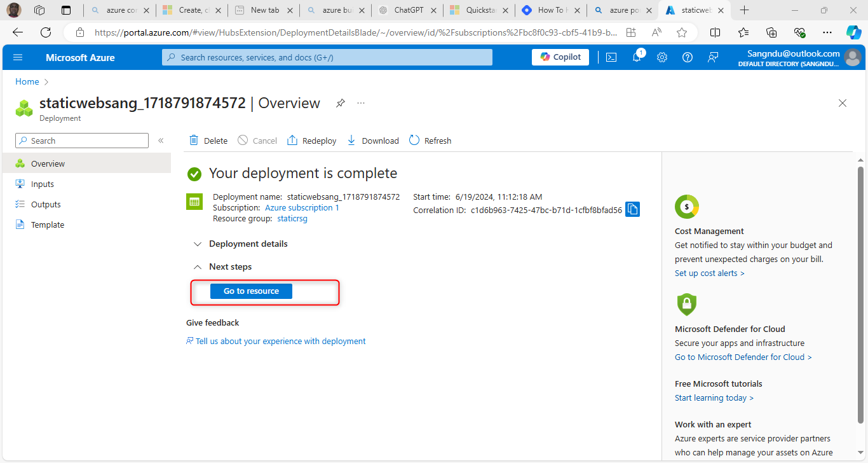Click the browser address bar URL

pos(356,32)
